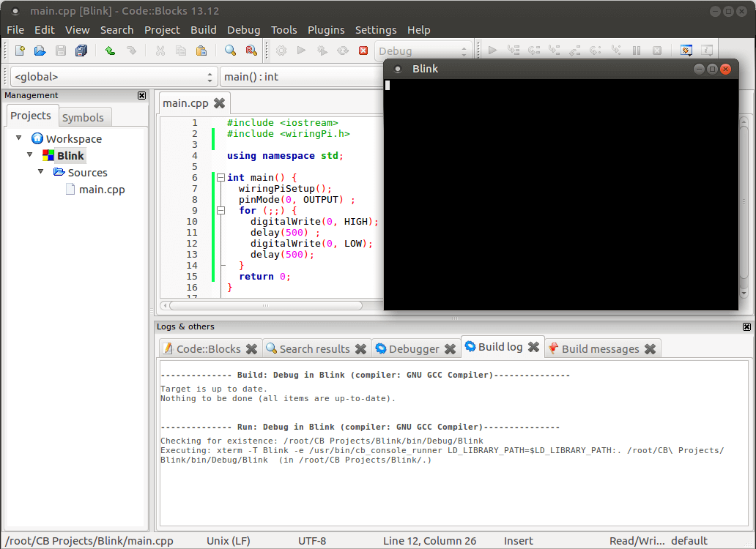Open the Debug build target dropdown
Viewport: 756px width, 549px height.
(x=423, y=51)
